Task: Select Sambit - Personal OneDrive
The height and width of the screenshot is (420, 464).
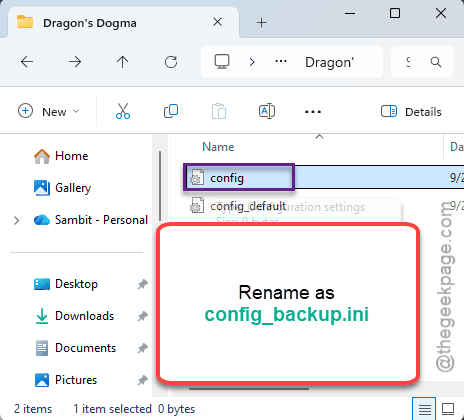Action: coord(91,220)
